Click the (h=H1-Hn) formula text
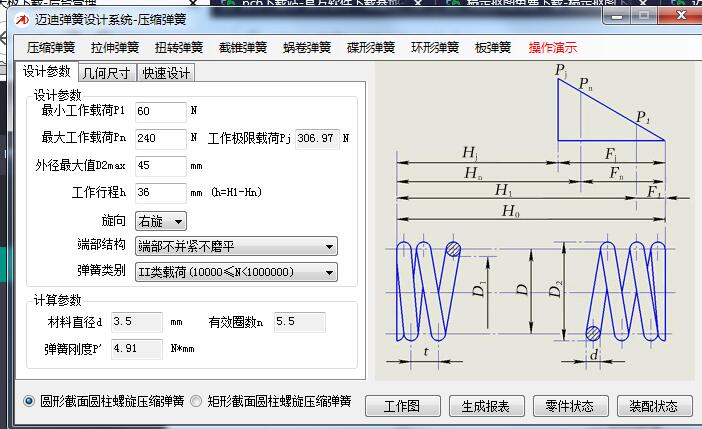The height and width of the screenshot is (429, 702). click(x=237, y=193)
